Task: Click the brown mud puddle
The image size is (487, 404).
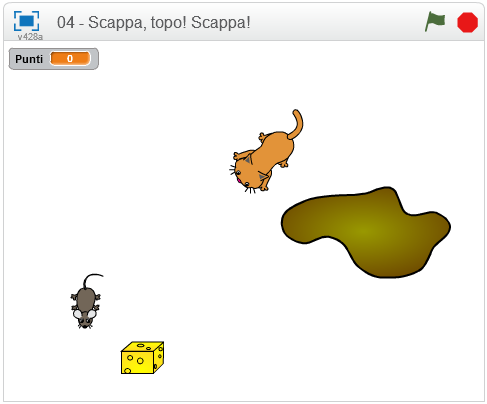Action: tap(366, 232)
